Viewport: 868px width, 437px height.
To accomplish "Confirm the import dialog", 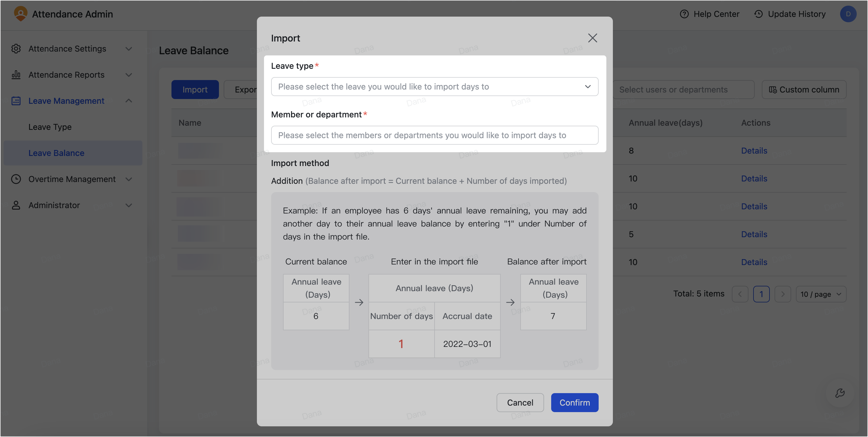I will tap(575, 402).
